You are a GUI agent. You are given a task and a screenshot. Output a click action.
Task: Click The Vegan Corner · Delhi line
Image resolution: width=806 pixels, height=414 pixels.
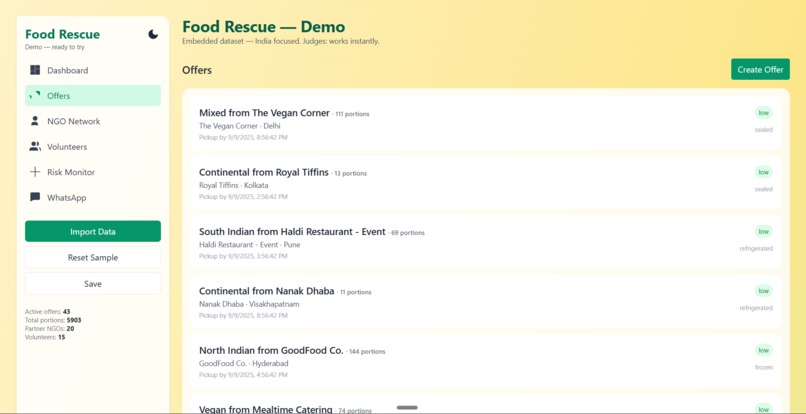240,125
